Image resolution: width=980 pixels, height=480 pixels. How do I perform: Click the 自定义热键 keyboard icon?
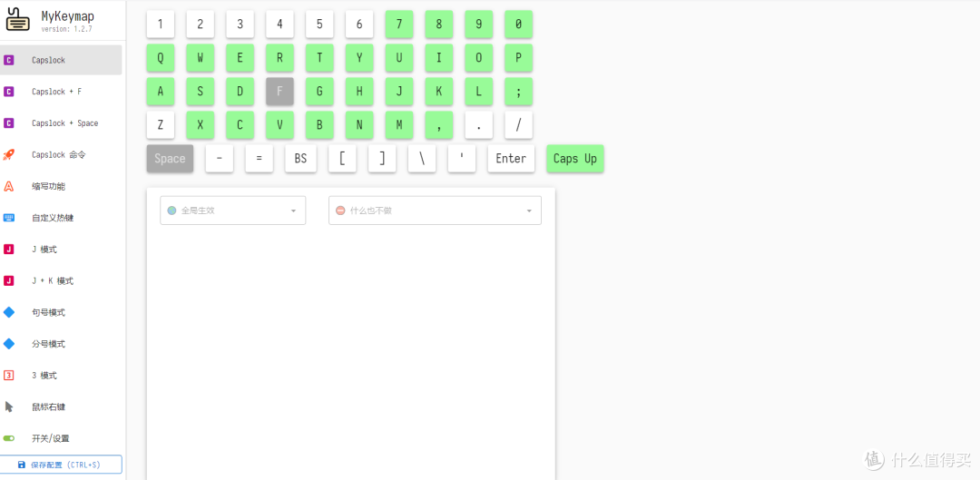tap(9, 218)
